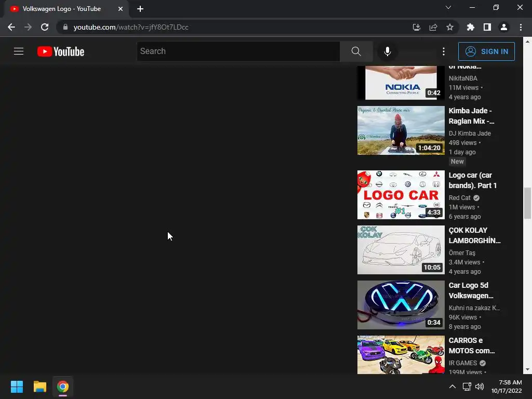The image size is (532, 399).
Task: Click the magnifier search button
Action: click(x=356, y=51)
